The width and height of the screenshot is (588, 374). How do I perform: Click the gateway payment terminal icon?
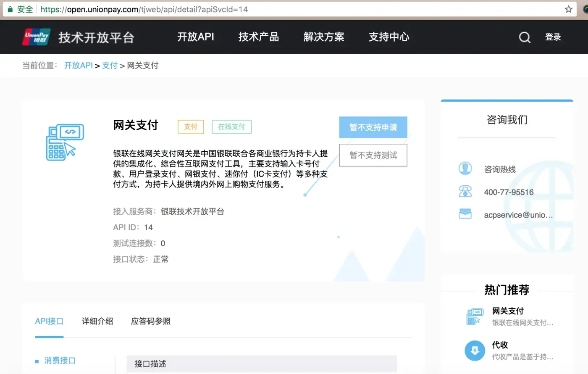click(65, 142)
